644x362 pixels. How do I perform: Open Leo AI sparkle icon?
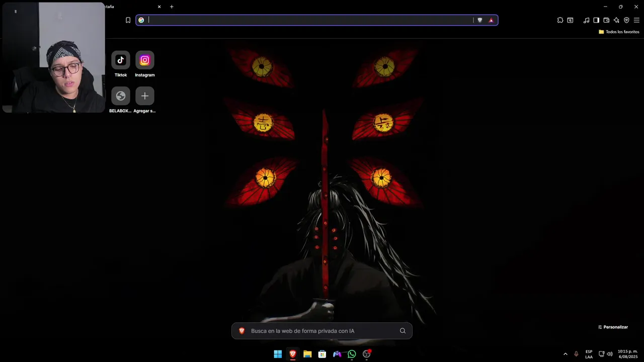click(616, 20)
